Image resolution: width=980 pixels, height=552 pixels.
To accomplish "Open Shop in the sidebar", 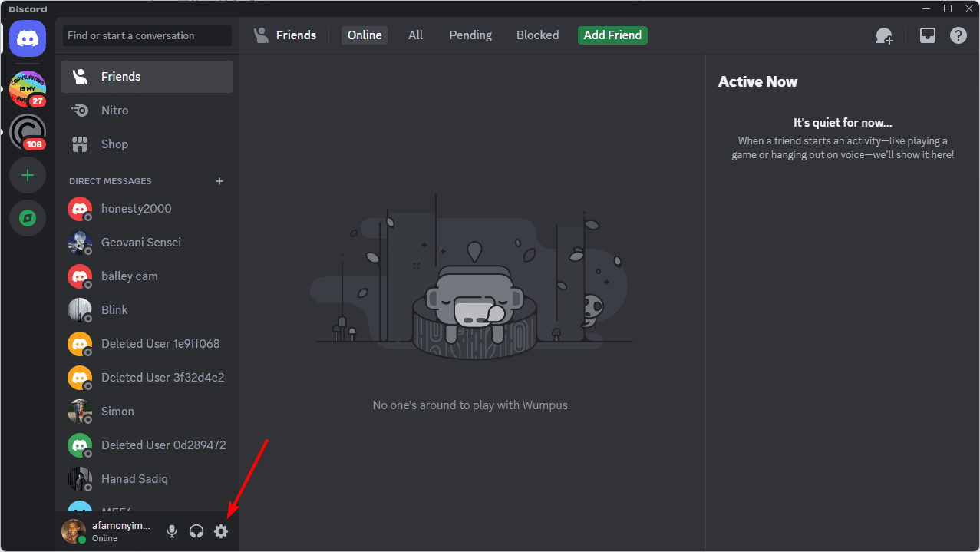I will coord(147,144).
